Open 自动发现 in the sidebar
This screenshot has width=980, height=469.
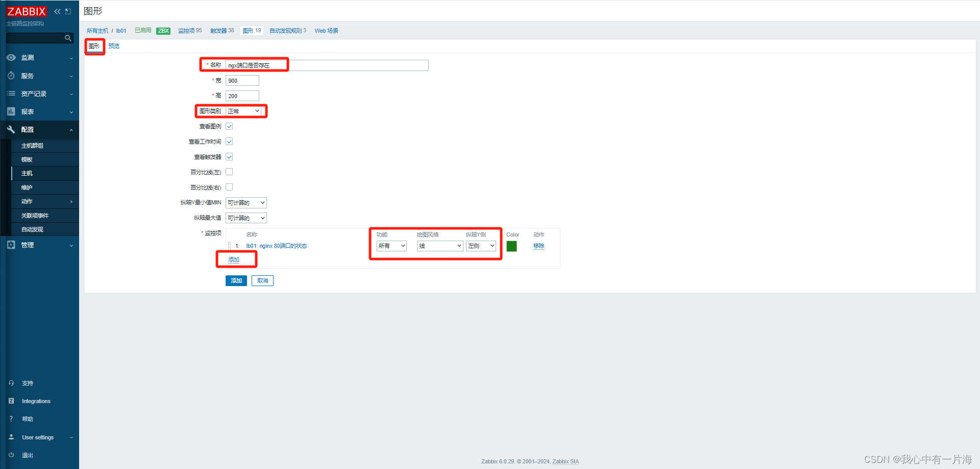coord(32,229)
